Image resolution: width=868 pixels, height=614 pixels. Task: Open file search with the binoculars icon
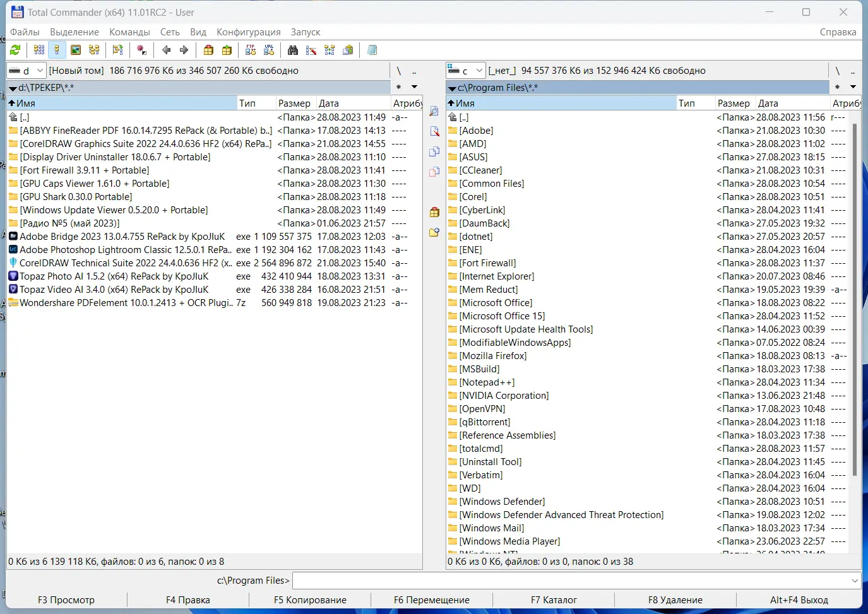[x=293, y=50]
